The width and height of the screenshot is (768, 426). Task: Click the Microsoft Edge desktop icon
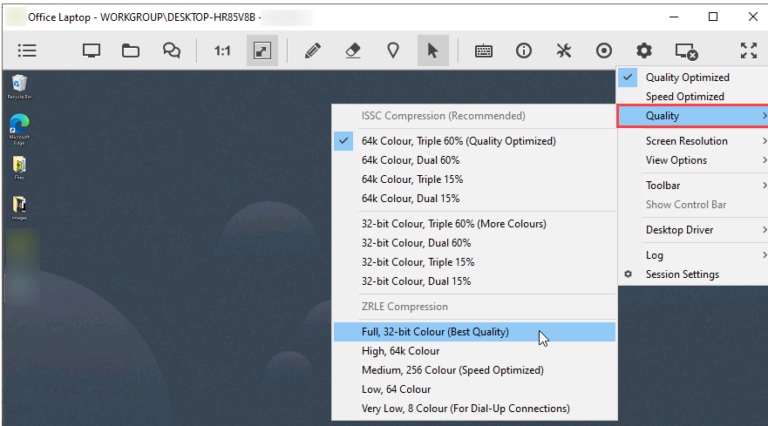(19, 129)
